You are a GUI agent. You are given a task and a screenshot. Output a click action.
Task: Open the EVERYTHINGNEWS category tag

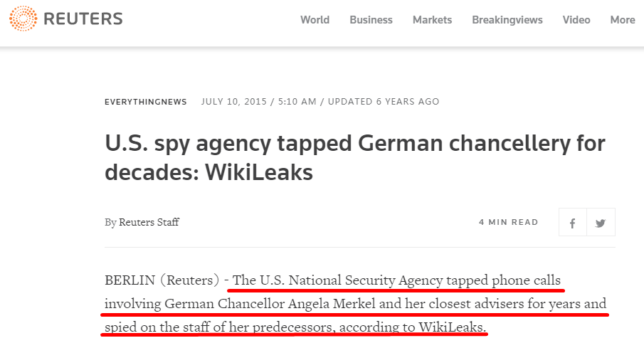(x=146, y=102)
